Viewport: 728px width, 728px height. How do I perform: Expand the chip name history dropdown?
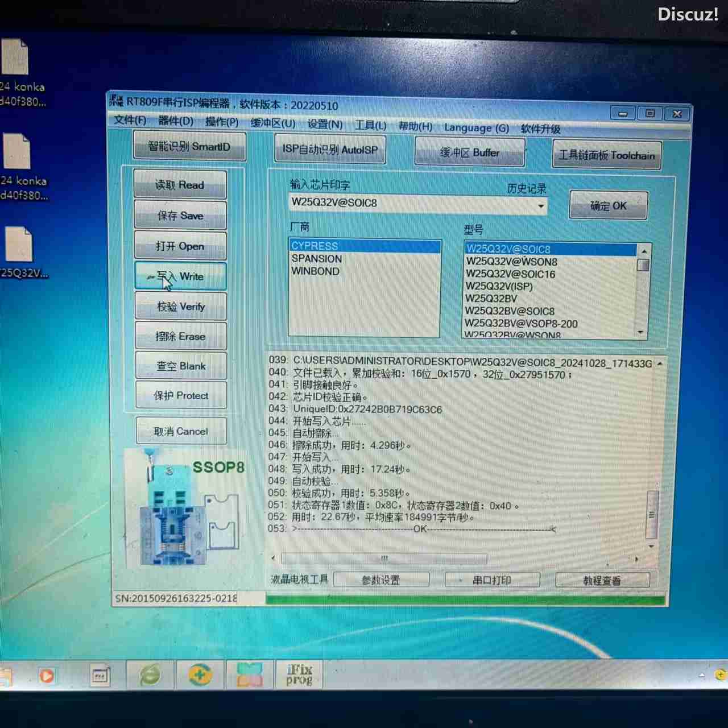tap(540, 206)
